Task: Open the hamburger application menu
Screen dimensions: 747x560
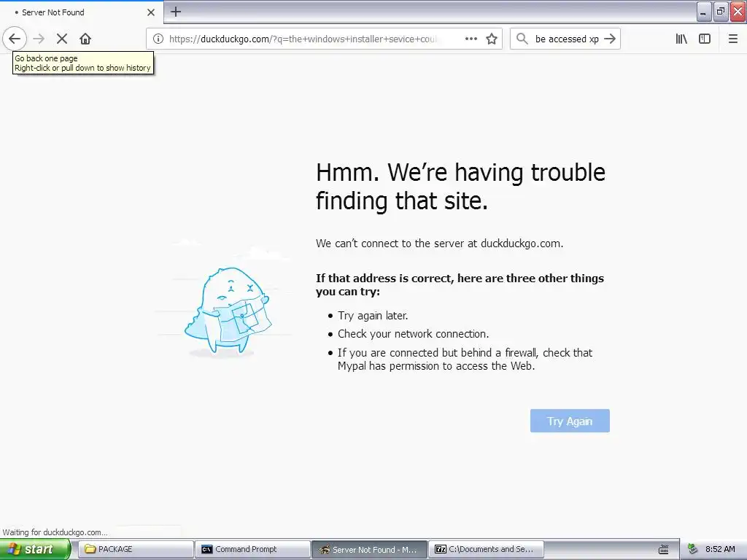Action: tap(733, 39)
